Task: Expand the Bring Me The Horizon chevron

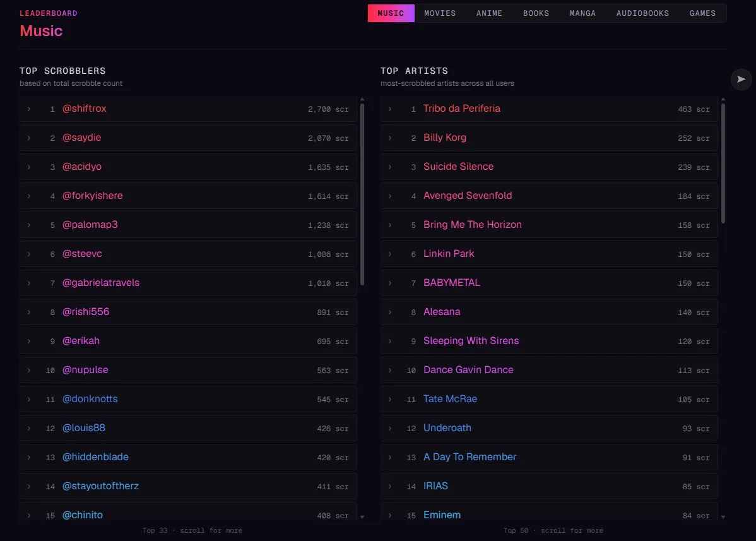Action: 389,225
